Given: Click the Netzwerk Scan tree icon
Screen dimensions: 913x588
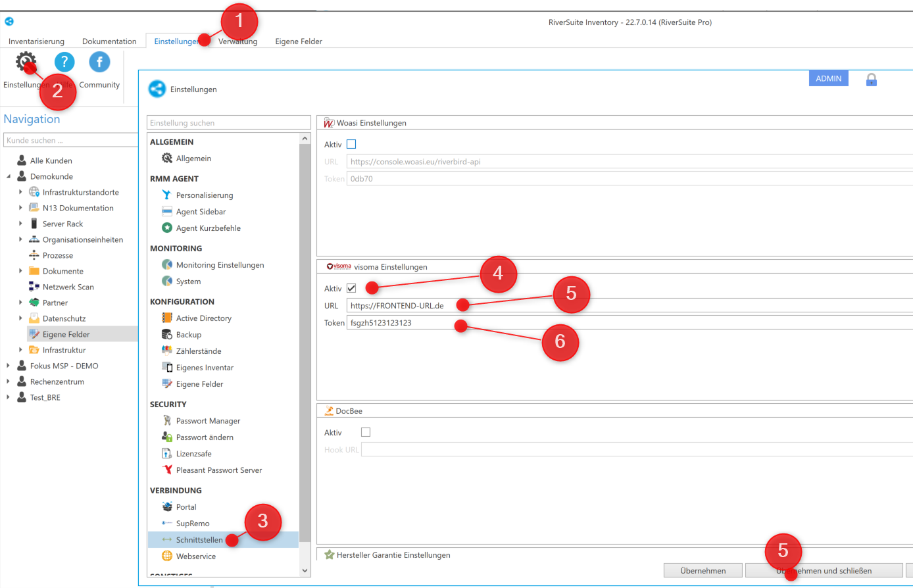Looking at the screenshot, I should (x=34, y=287).
